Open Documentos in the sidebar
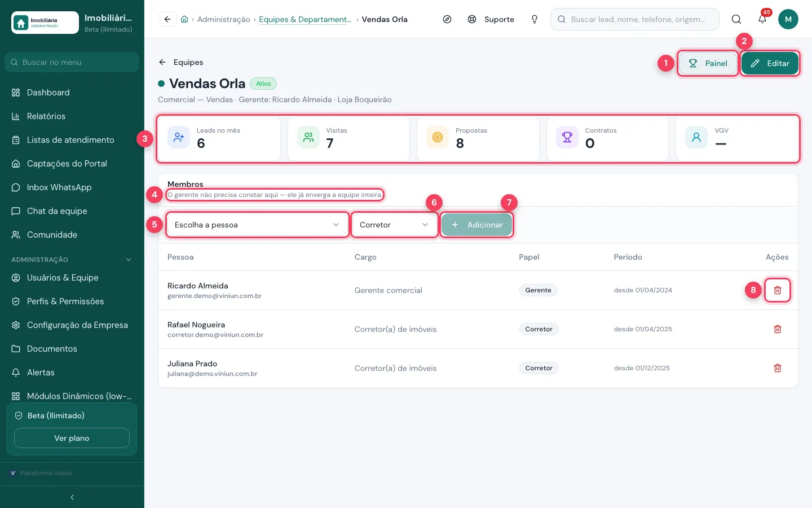 pyautogui.click(x=72, y=349)
